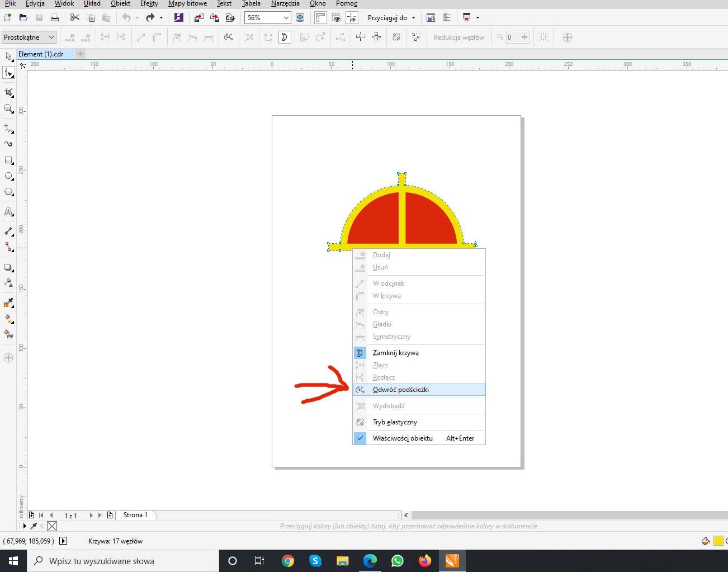Select the Zoom magnifier tool

click(x=8, y=108)
